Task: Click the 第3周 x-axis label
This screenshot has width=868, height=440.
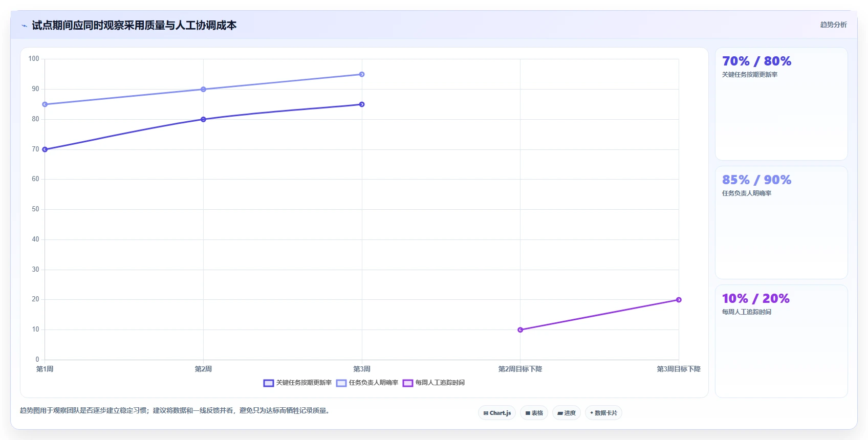Action: pos(362,369)
